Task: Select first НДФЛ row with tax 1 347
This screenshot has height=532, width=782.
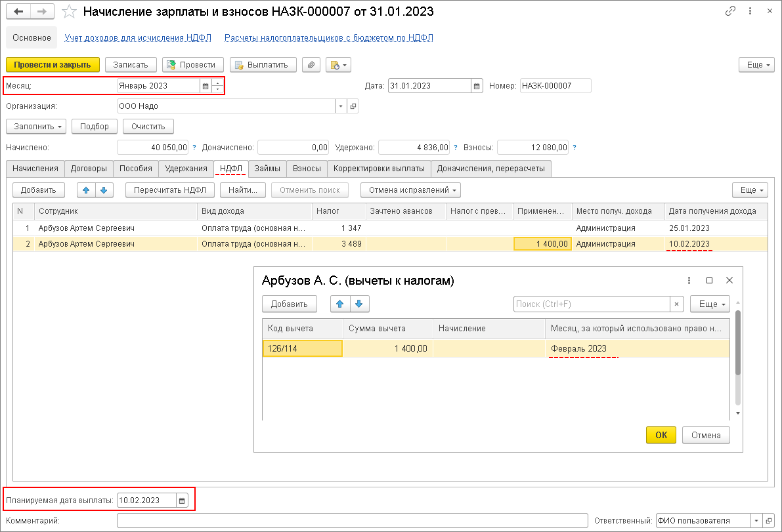Action: point(389,228)
